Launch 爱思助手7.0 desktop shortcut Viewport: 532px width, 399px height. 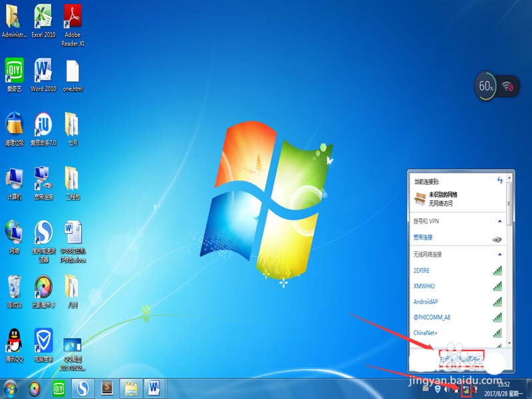[x=43, y=129]
